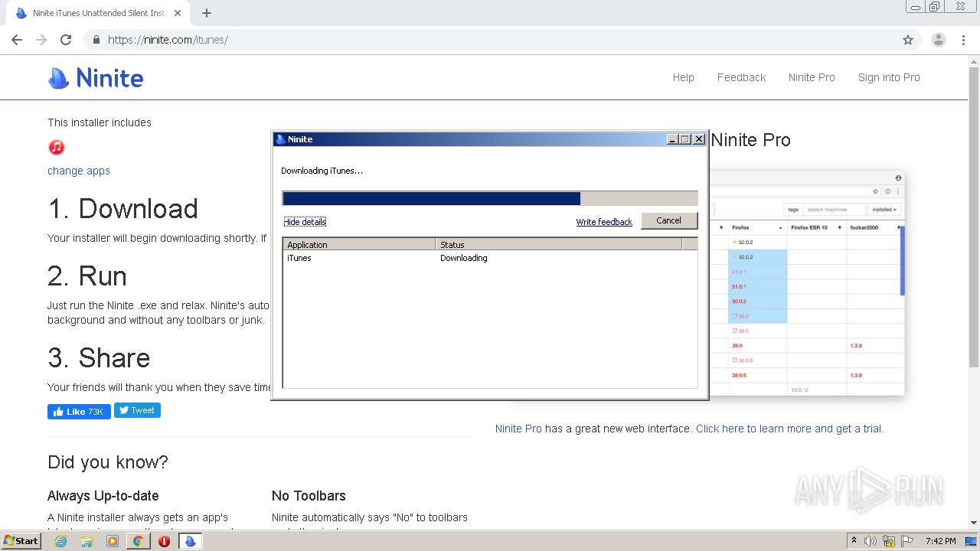Click the "1. Download" heading
The width and height of the screenshot is (980, 551).
coord(123,209)
